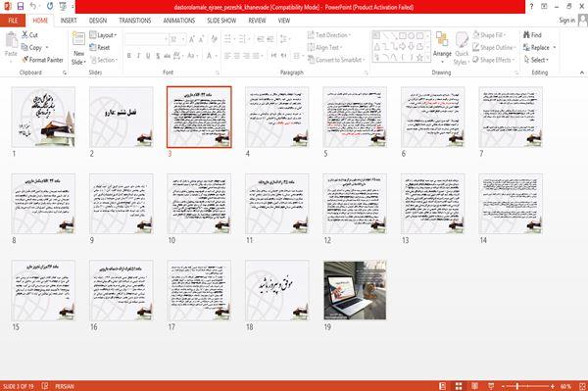Screen dimensions: 588x391
Task: Open the Arrange tool in Drawing group
Action: point(442,47)
